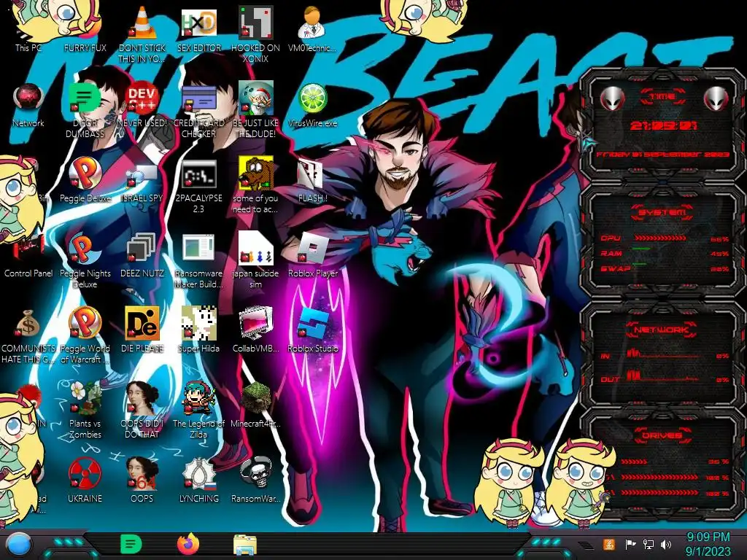Open the VLC cone icon labeled DONT STICK THIS
This screenshot has width=747, height=560.
(142, 34)
